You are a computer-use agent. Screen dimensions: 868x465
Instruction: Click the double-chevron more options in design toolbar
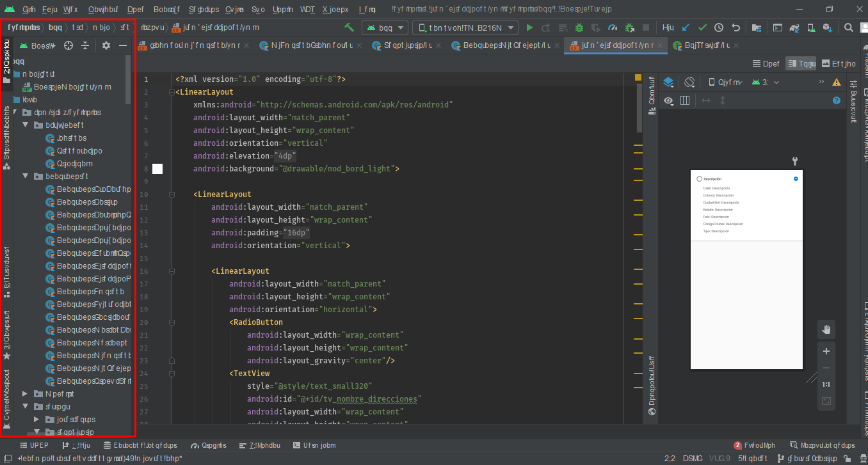point(821,82)
